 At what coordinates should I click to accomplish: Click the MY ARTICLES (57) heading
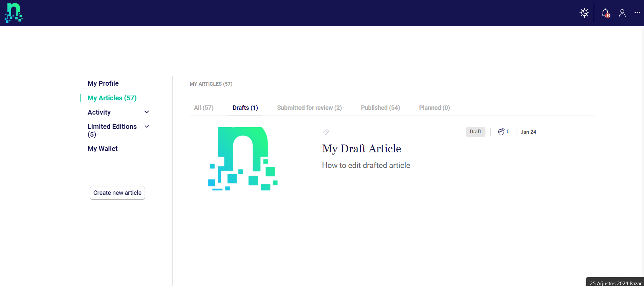(x=211, y=84)
